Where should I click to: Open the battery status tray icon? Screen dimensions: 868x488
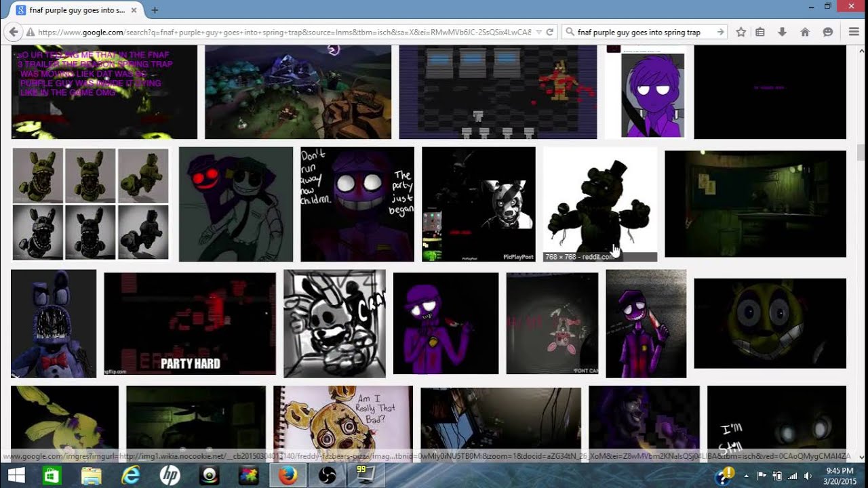coord(777,476)
